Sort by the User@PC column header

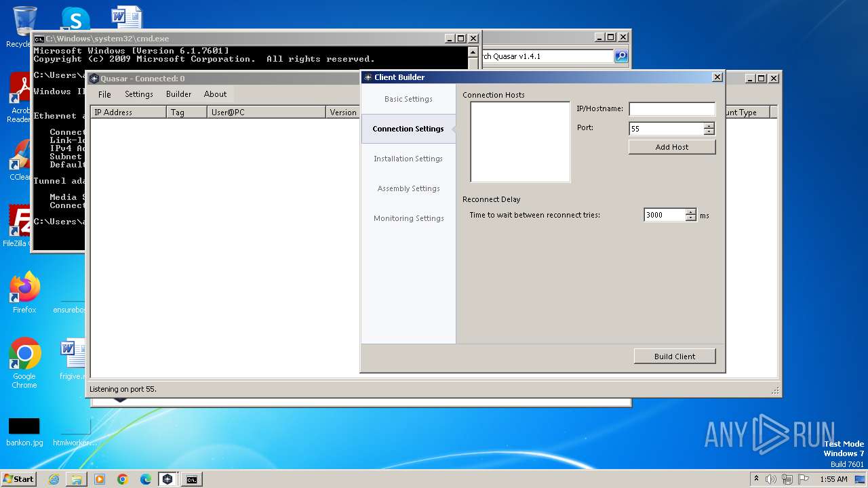click(x=267, y=113)
